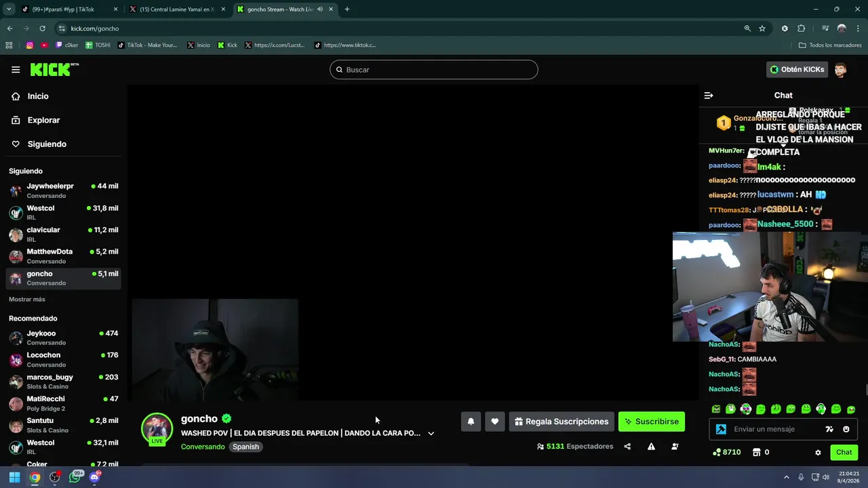Click the KICK logo
Screen dimensions: 868x488
[x=54, y=69]
